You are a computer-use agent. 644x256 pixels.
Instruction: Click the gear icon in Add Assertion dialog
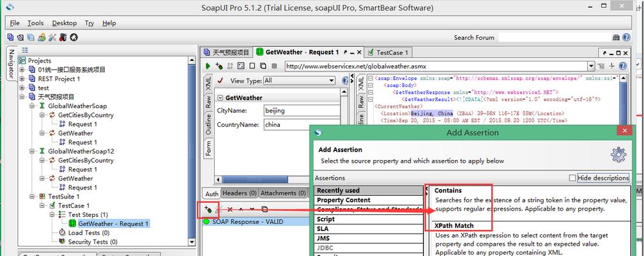click(618, 155)
